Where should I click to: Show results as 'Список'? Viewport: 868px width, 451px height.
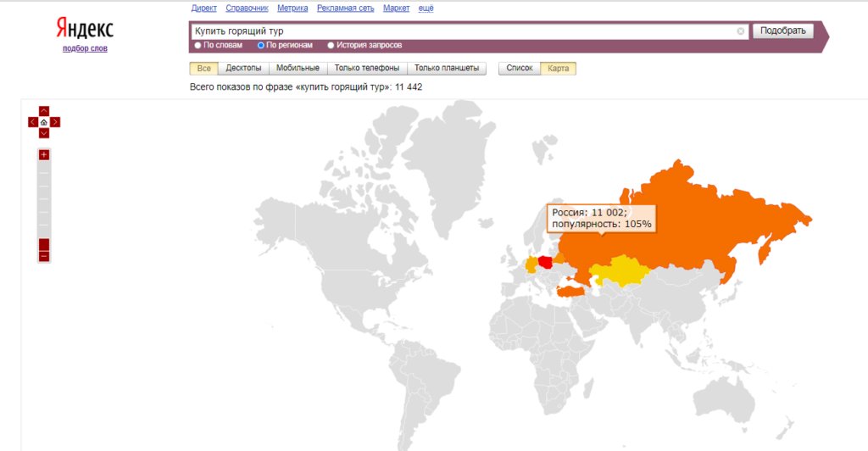tap(520, 68)
